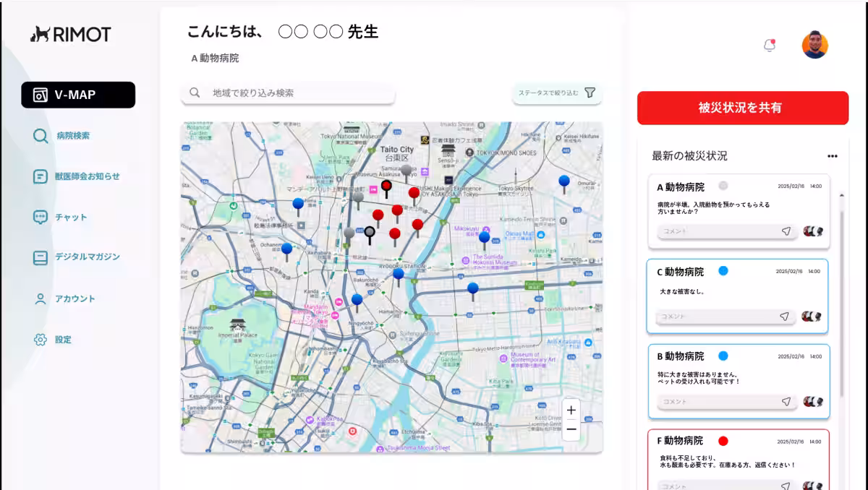Click the 被災状況を共有 button
The height and width of the screenshot is (490, 868).
743,108
